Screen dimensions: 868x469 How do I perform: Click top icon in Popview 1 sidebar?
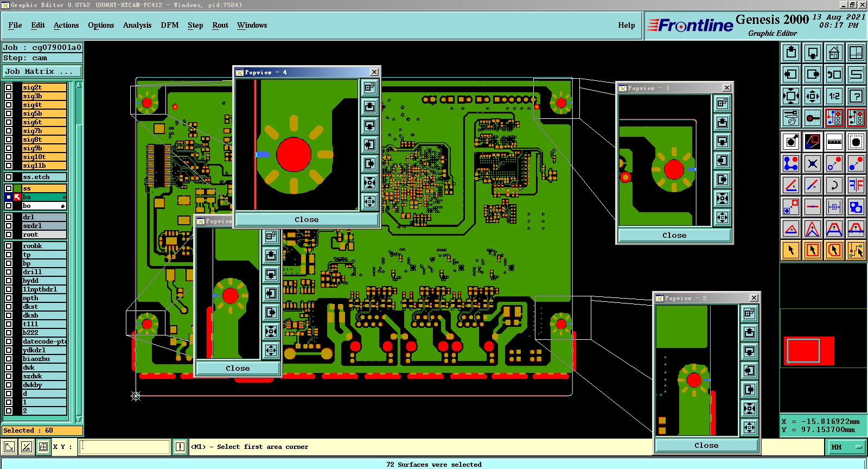[722, 103]
